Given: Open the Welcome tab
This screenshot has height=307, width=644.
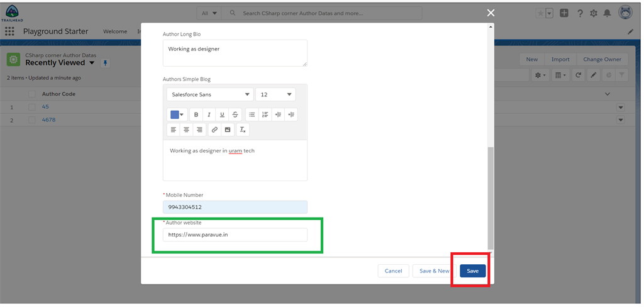Looking at the screenshot, I should pos(115,31).
